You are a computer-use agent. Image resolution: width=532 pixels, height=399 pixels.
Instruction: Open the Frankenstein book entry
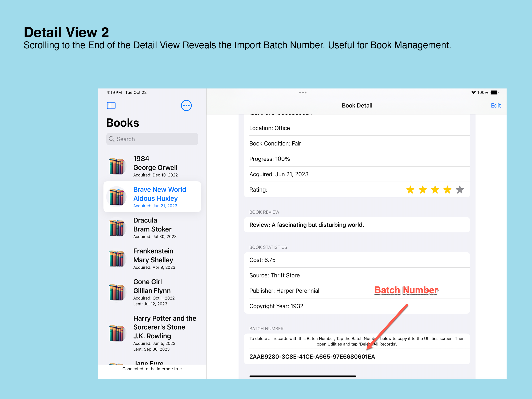pyautogui.click(x=152, y=259)
